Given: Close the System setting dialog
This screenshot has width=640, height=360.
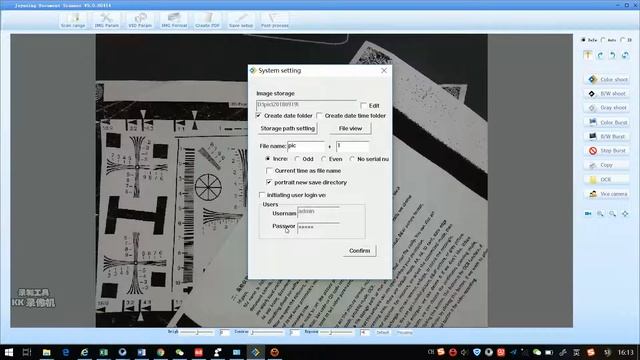Looking at the screenshot, I should tap(384, 71).
